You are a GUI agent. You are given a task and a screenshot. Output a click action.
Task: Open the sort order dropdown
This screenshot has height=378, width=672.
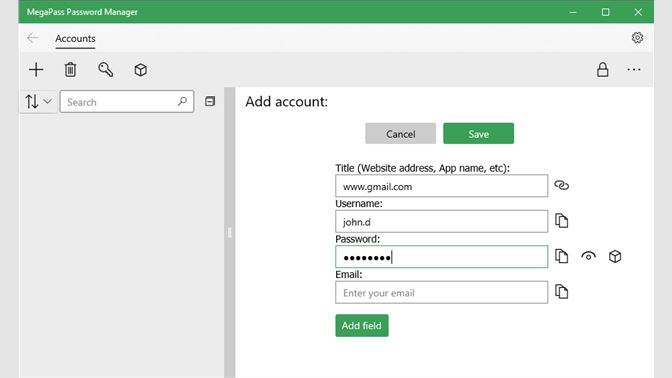pos(38,102)
